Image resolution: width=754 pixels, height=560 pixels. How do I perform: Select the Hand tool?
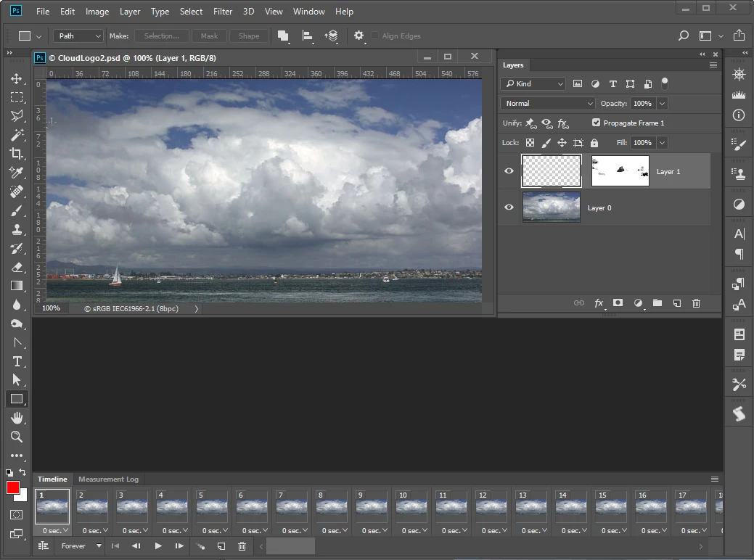17,418
